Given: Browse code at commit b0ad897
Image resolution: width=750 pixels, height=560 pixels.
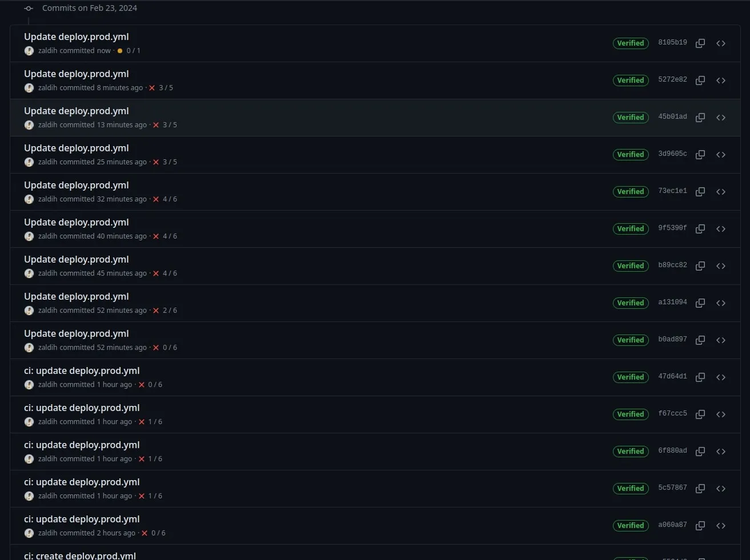Looking at the screenshot, I should pyautogui.click(x=720, y=340).
